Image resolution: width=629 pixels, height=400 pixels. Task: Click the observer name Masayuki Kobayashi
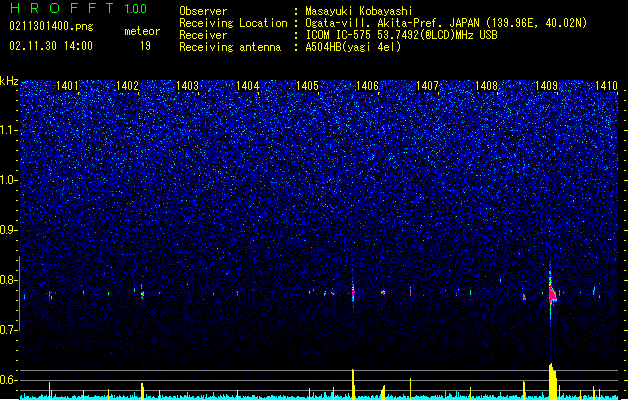pyautogui.click(x=359, y=11)
